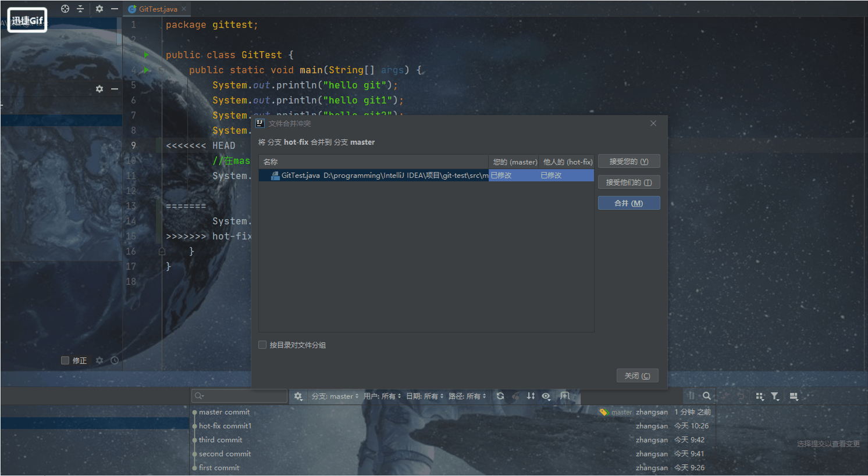Click the '今天 9:42' timestamp cell
868x476 pixels.
[x=689, y=440]
